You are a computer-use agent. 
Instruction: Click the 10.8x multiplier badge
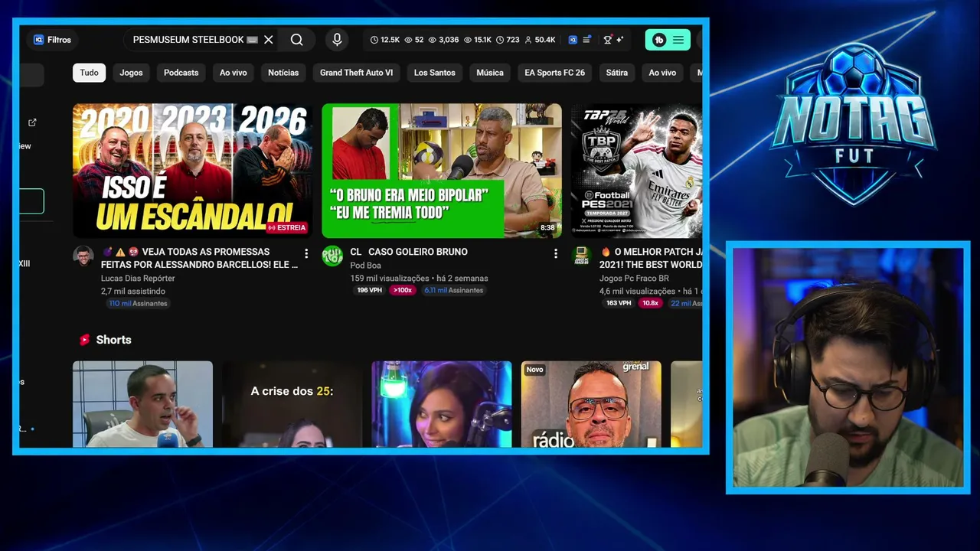tap(651, 304)
